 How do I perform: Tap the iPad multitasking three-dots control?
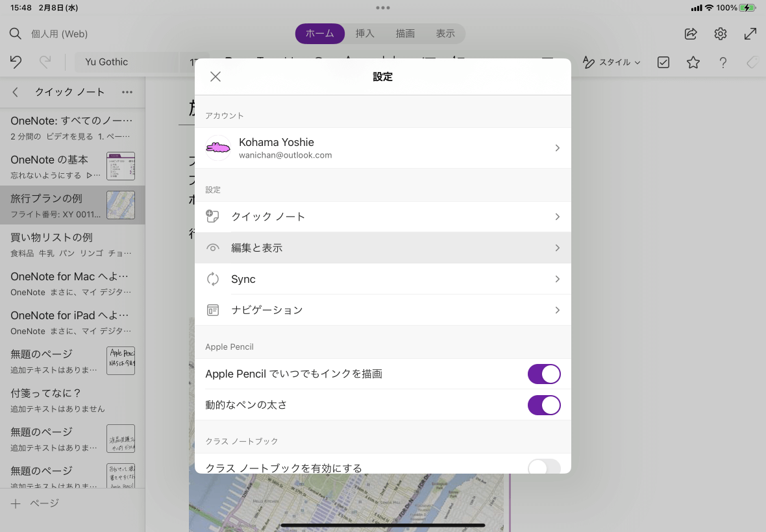pyautogui.click(x=383, y=8)
